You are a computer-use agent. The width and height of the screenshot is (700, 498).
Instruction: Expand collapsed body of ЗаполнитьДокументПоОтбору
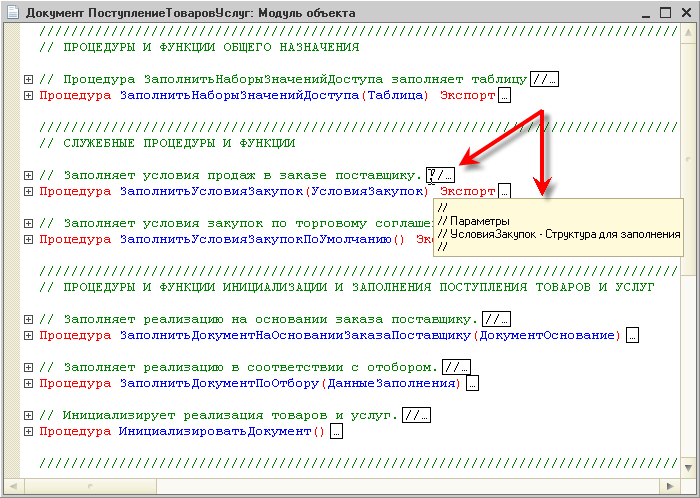coord(472,384)
